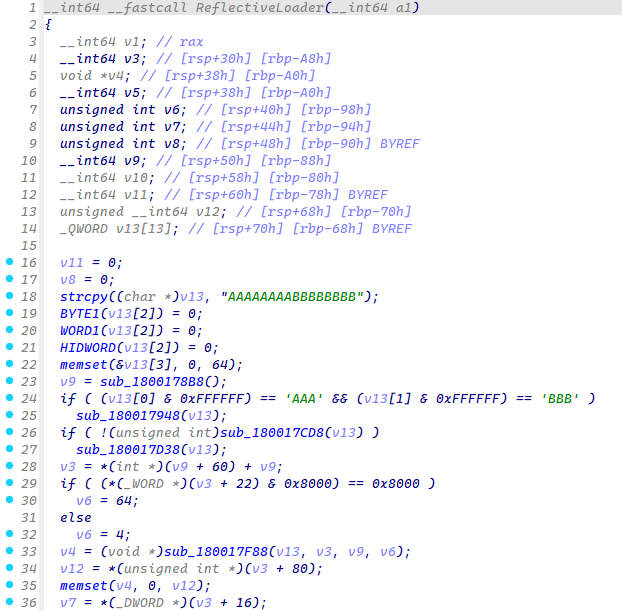Screen dimensions: 622x611
Task: Click line number 15
Action: coord(29,246)
